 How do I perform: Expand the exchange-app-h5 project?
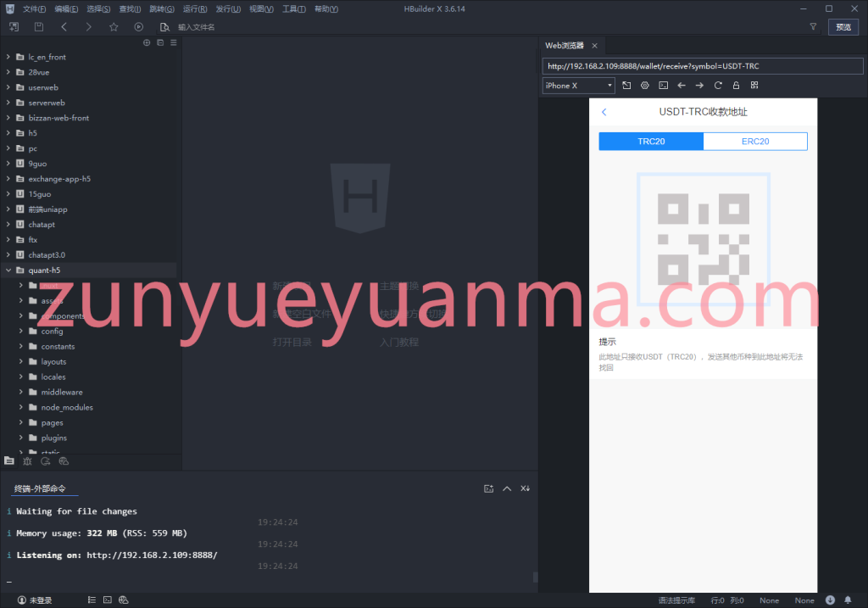(x=8, y=179)
